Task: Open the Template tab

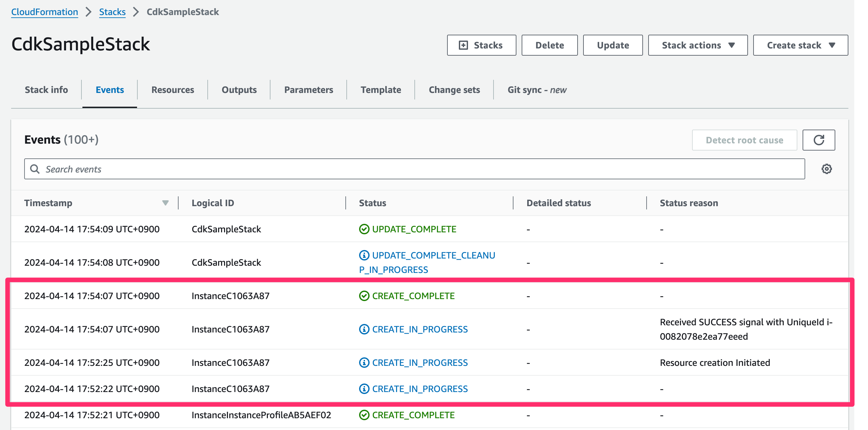Action: point(380,90)
